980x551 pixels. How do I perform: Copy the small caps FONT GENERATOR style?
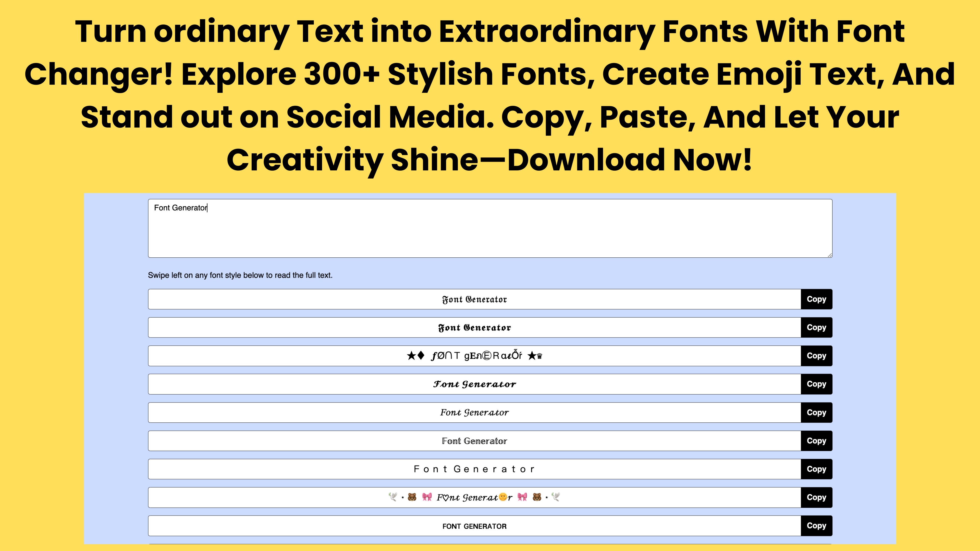816,526
